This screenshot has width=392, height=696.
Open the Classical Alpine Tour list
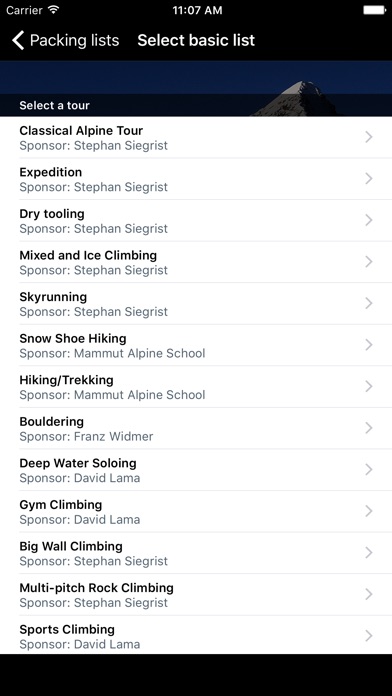tap(196, 138)
